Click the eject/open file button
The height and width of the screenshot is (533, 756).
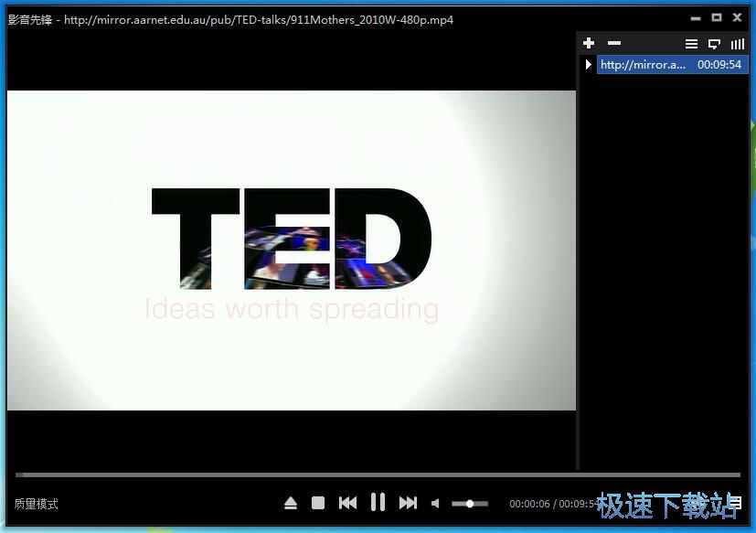click(291, 503)
